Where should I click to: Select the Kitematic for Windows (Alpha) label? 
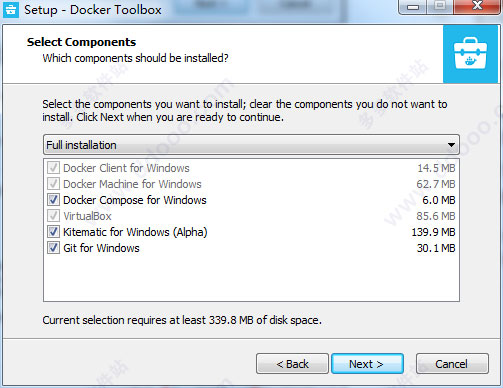tap(135, 232)
